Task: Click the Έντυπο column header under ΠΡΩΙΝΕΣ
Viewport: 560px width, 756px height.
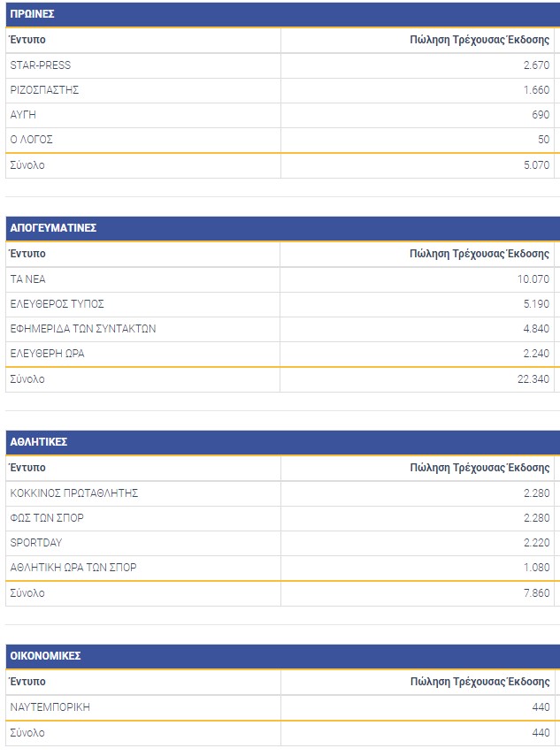Action: 27,40
